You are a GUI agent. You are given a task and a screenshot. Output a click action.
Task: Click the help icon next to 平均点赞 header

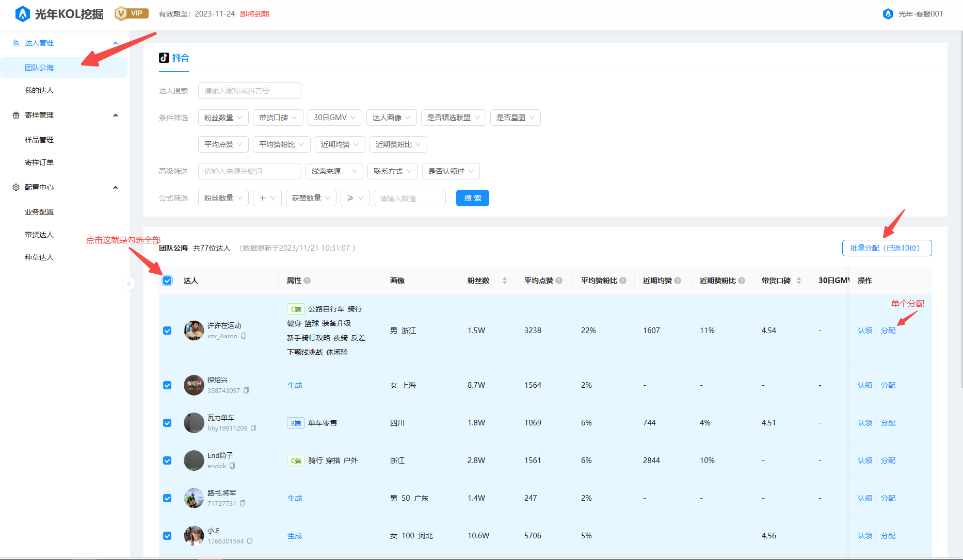click(559, 281)
